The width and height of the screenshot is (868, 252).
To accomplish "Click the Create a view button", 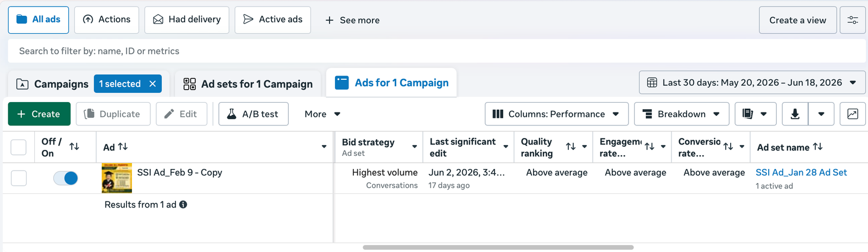I will pyautogui.click(x=797, y=20).
